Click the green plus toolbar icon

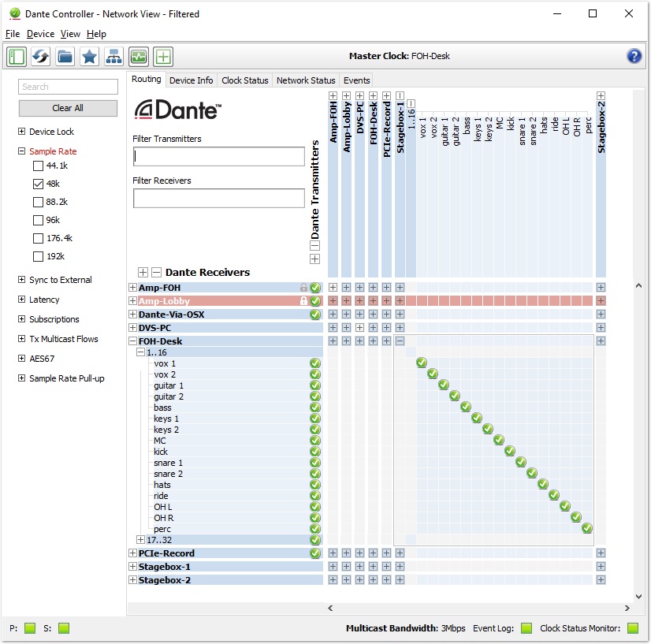tap(163, 56)
